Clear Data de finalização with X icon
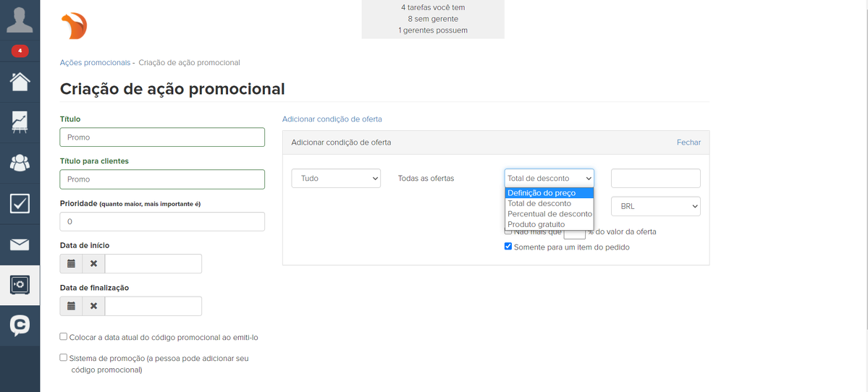This screenshot has height=392, width=868. [x=93, y=306]
